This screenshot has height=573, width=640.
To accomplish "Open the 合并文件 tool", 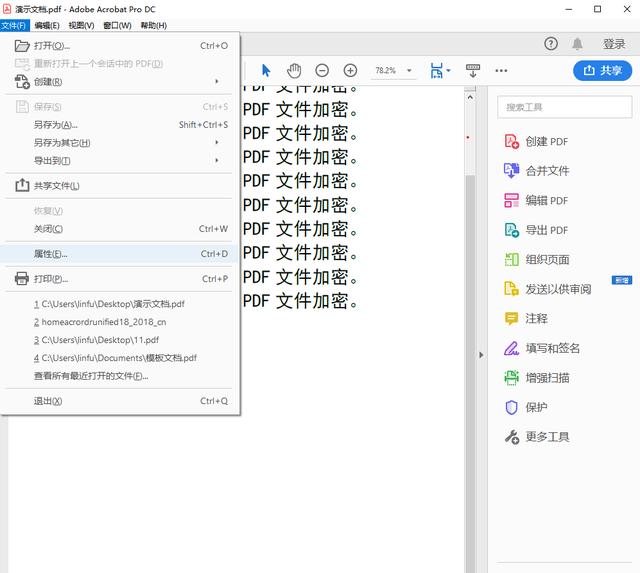I will click(x=537, y=171).
